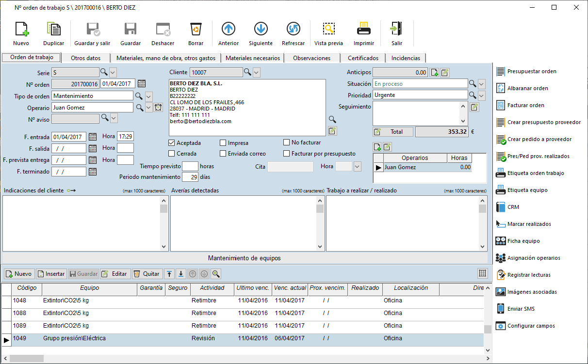
Task: Click Facturar orden in side panel
Action: click(x=520, y=105)
